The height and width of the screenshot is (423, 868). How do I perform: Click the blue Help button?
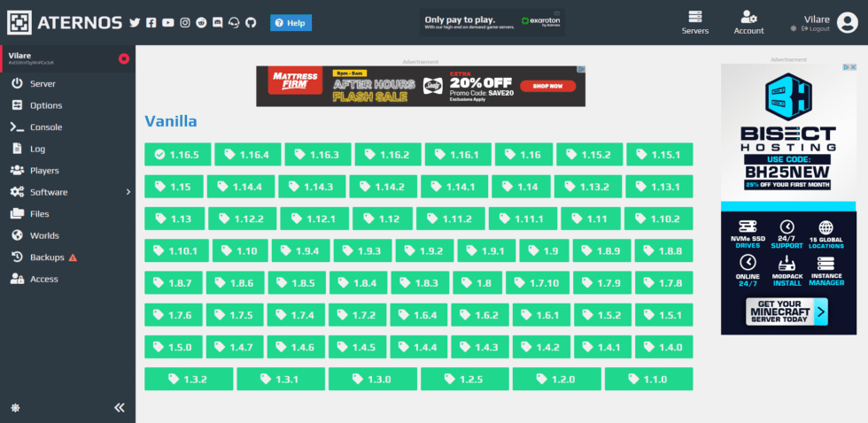coord(291,23)
